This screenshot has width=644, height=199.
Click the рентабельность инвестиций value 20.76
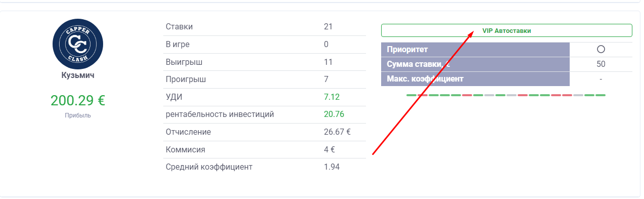[334, 114]
